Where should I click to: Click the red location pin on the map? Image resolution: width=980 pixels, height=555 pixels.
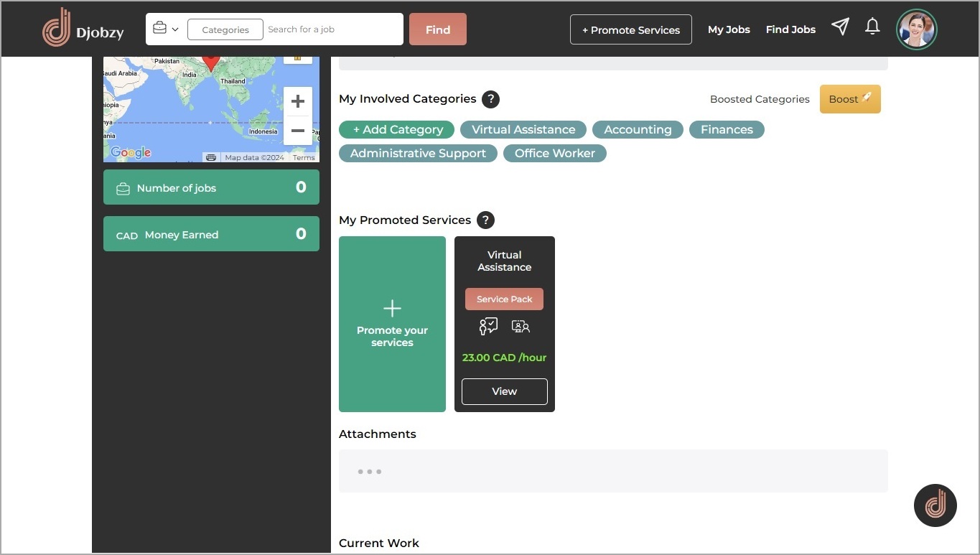(x=210, y=60)
